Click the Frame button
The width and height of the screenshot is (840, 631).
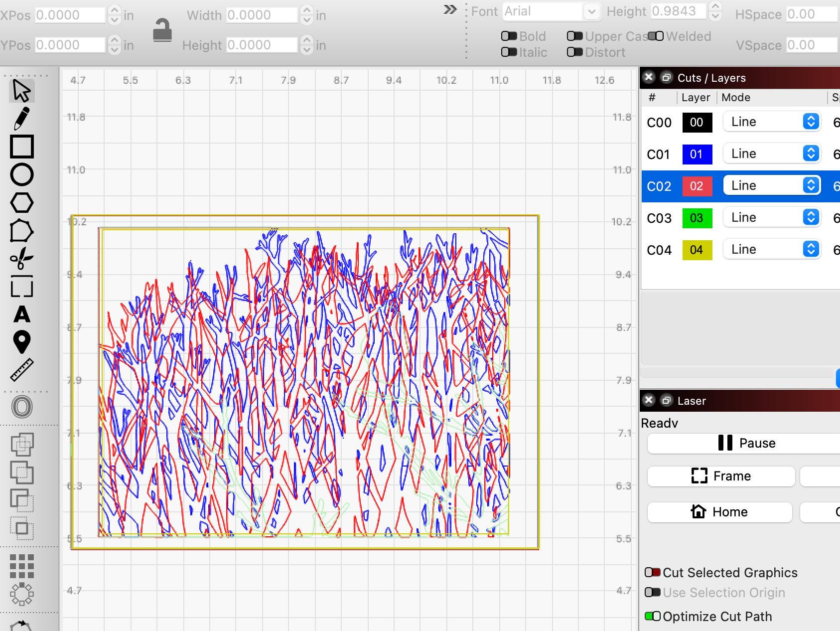click(720, 476)
